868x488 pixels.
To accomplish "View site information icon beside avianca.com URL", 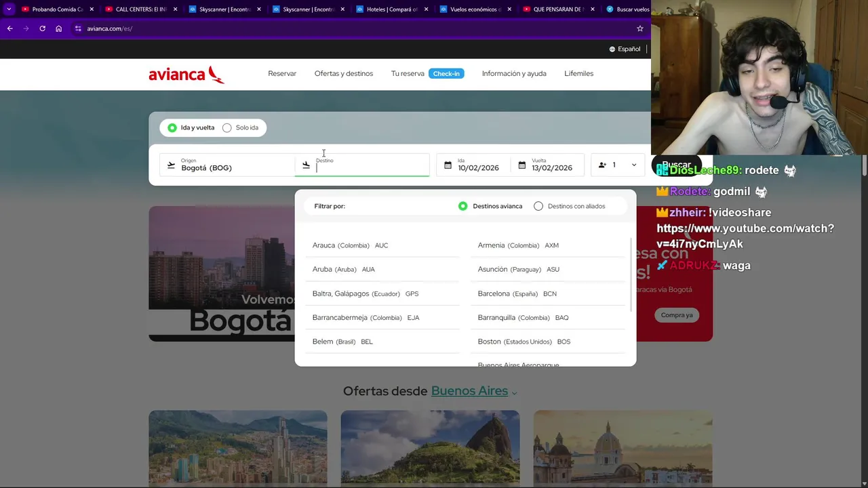I will (x=78, y=28).
